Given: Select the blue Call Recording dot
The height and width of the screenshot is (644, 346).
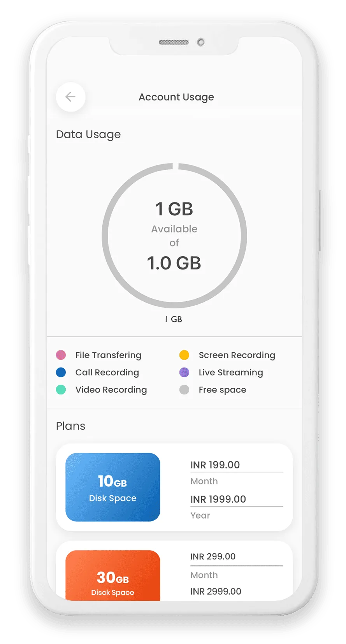Looking at the screenshot, I should (61, 373).
